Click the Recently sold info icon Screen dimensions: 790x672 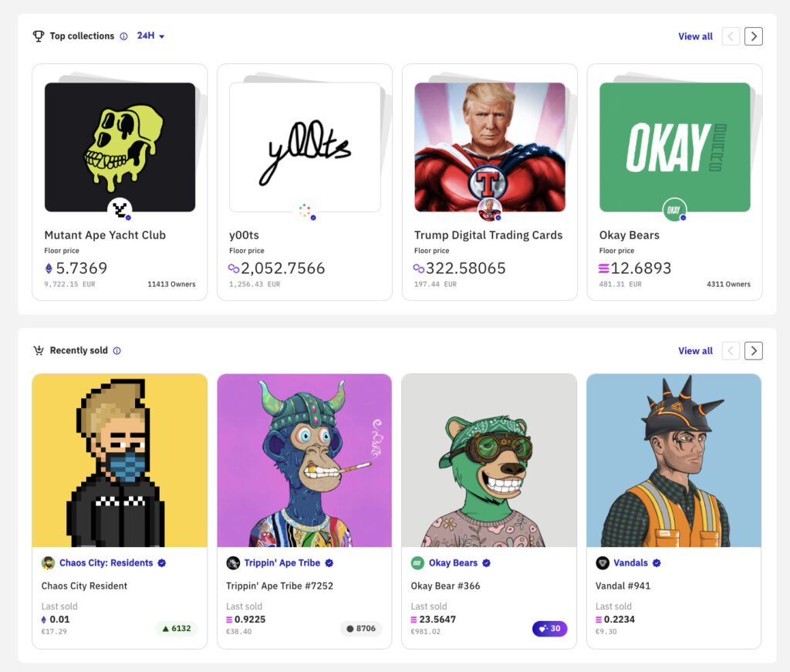tap(117, 350)
